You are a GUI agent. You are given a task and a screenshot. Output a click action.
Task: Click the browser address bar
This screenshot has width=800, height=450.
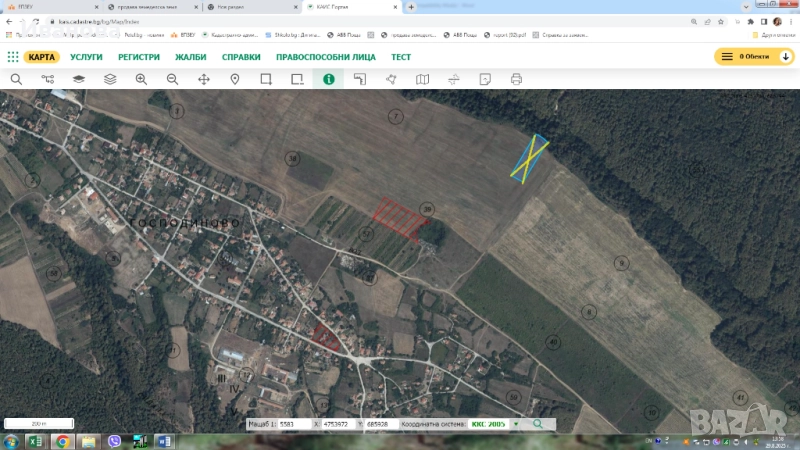coord(367,22)
